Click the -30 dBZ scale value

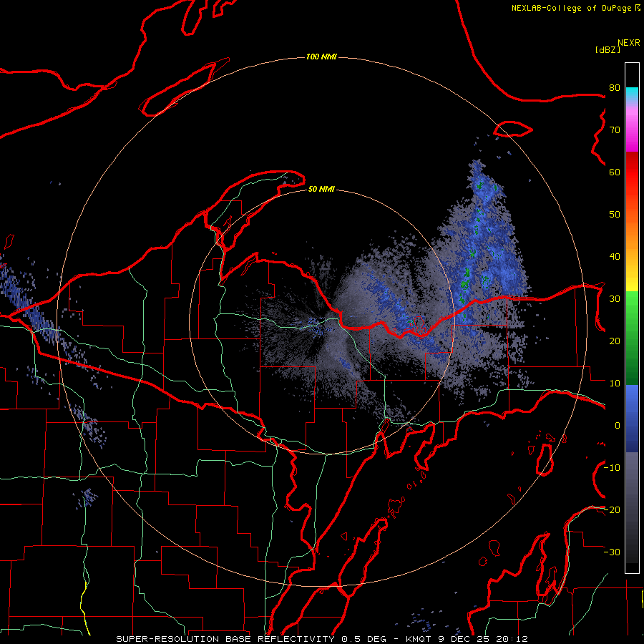(612, 552)
